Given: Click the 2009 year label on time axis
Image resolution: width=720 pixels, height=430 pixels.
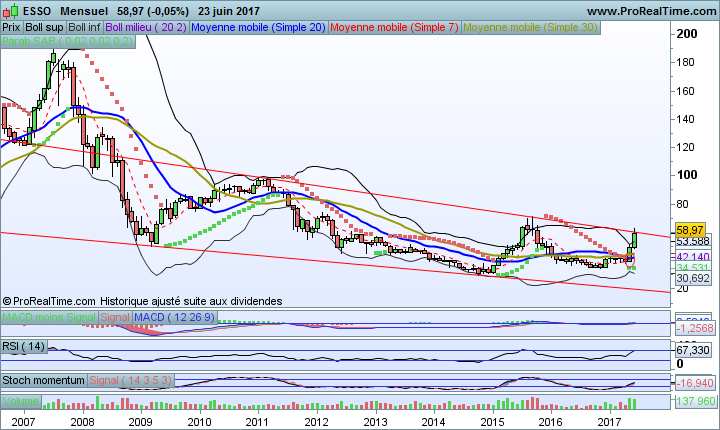Looking at the screenshot, I should [x=140, y=422].
